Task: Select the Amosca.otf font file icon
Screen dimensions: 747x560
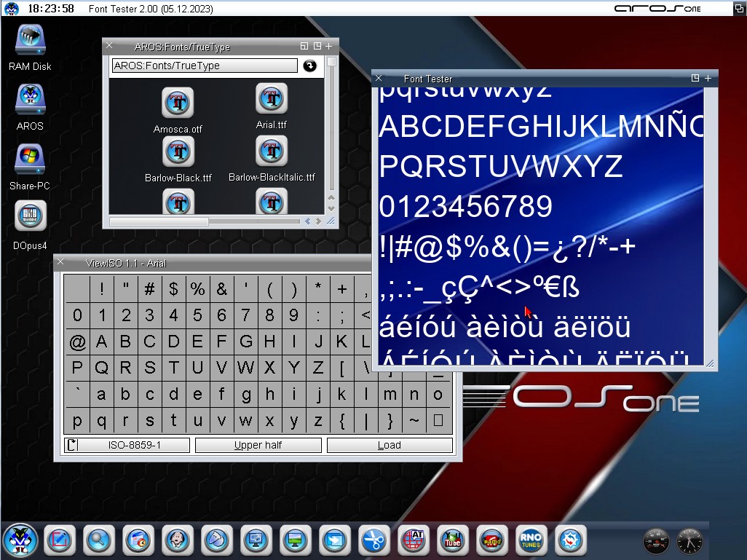Action: (x=178, y=103)
